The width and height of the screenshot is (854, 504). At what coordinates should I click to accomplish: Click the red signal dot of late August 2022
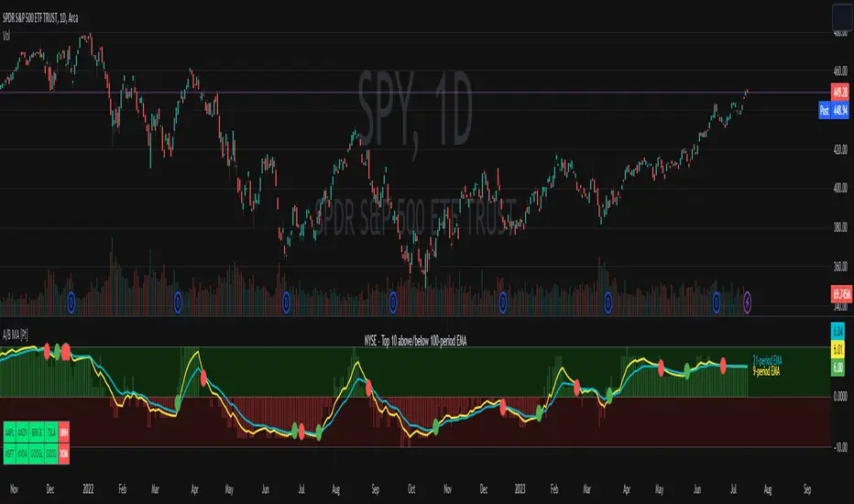coord(368,388)
